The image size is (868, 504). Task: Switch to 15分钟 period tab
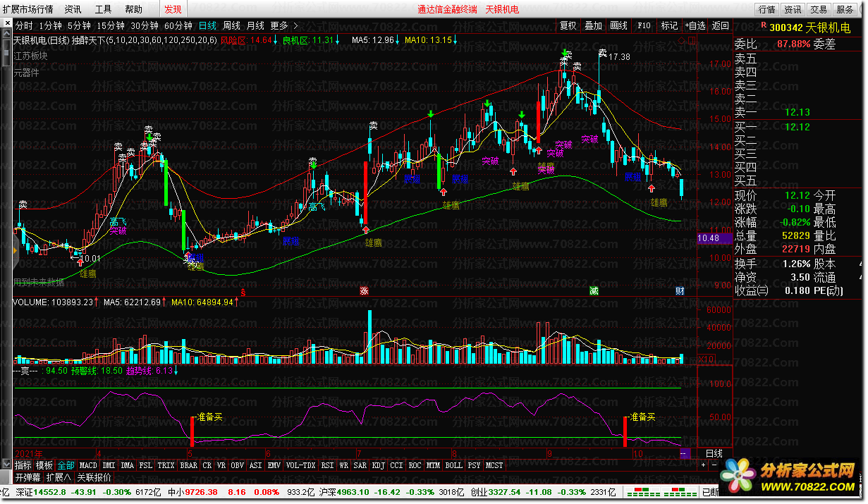tap(111, 26)
